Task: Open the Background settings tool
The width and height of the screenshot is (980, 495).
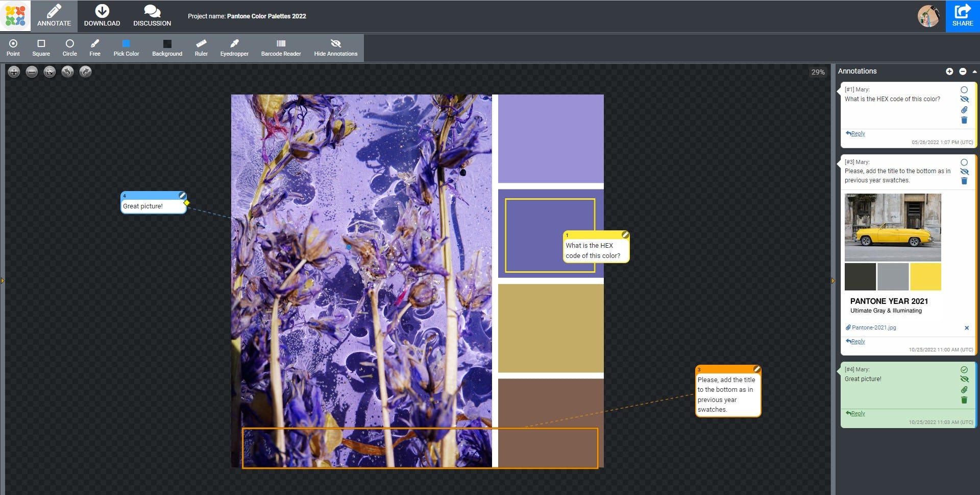Action: coord(167,48)
